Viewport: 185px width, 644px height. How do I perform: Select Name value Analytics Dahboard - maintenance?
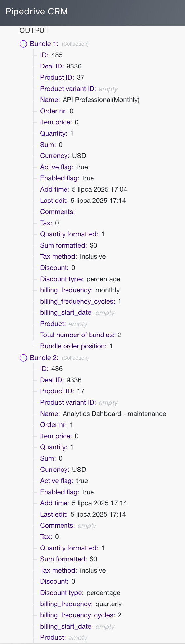pyautogui.click(x=114, y=414)
